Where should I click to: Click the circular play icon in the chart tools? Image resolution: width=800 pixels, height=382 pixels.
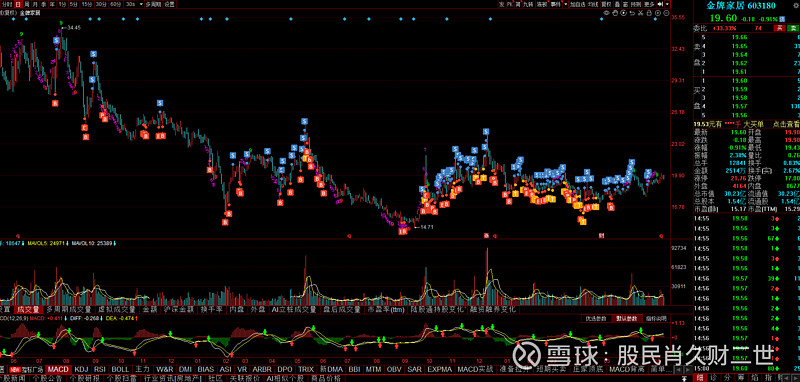click(623, 13)
